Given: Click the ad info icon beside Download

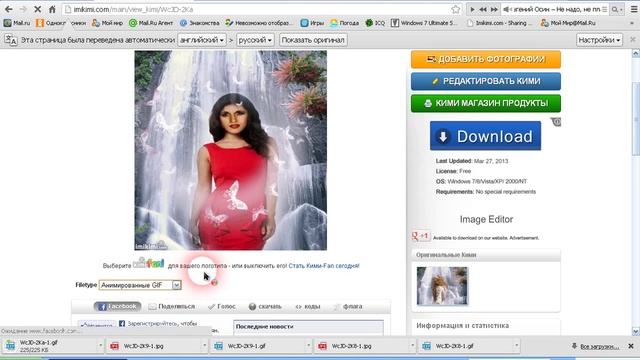Looking at the screenshot, I should 556,122.
